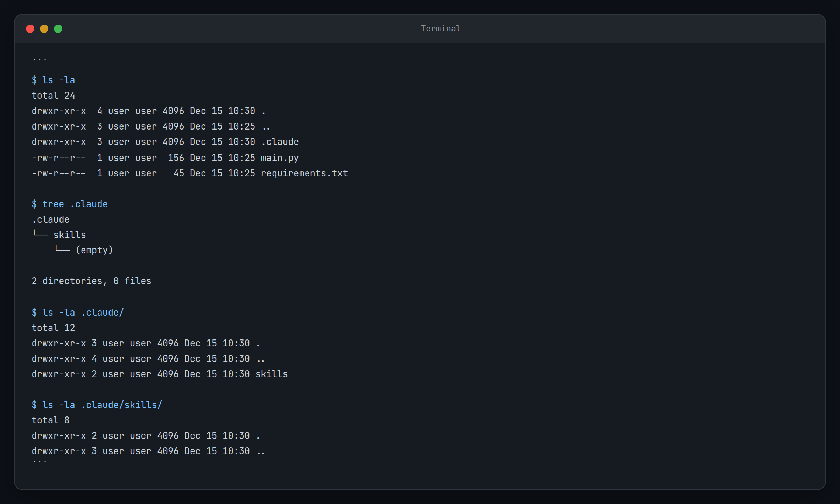Click the '2 directories, 0 files' summary
Viewport: 840px width, 504px height.
[91, 280]
